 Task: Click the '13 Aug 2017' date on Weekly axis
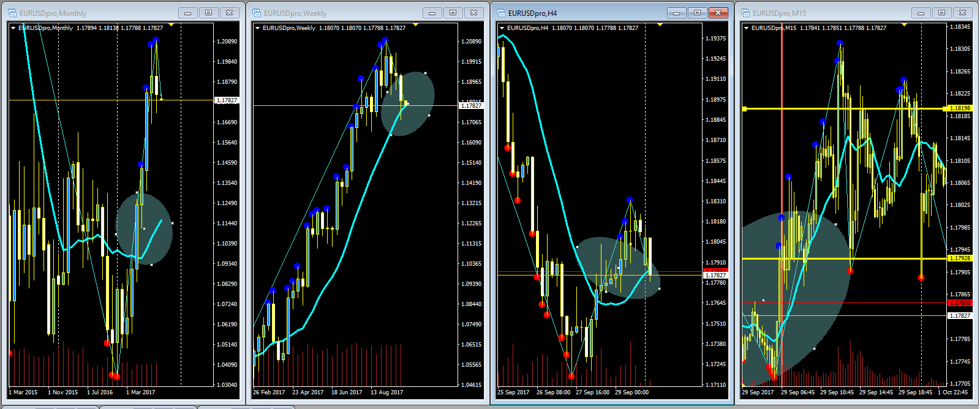[387, 392]
